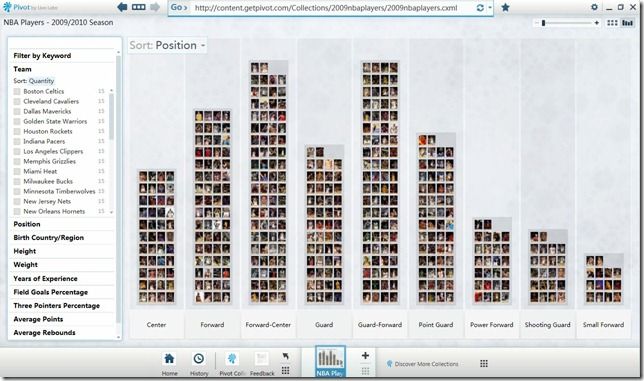644x381 pixels.
Task: Open settings gear icon
Action: tap(594, 7)
